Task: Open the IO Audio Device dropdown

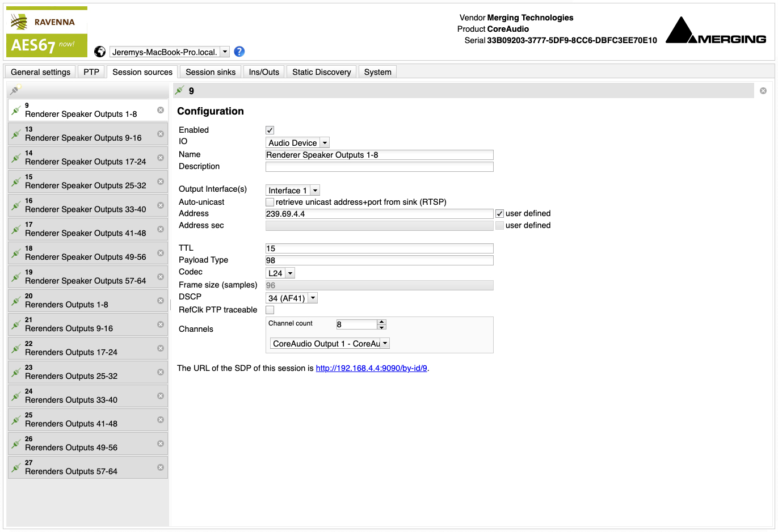Action: pos(297,143)
